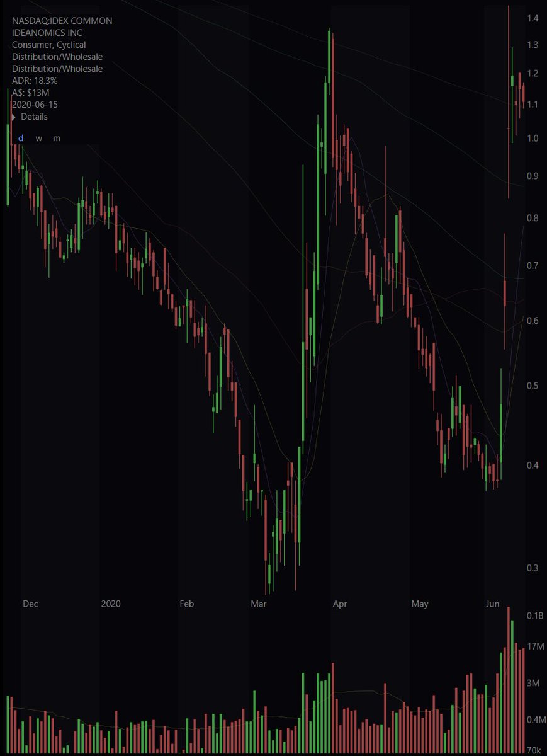Click the Dec time axis label
Image resolution: width=547 pixels, height=756 pixels.
point(30,604)
